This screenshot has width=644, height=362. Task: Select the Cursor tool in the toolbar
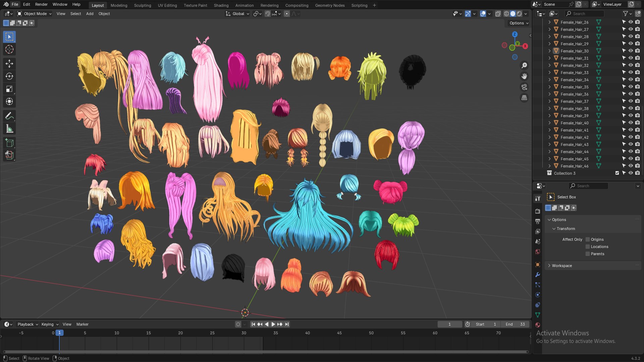pyautogui.click(x=9, y=49)
